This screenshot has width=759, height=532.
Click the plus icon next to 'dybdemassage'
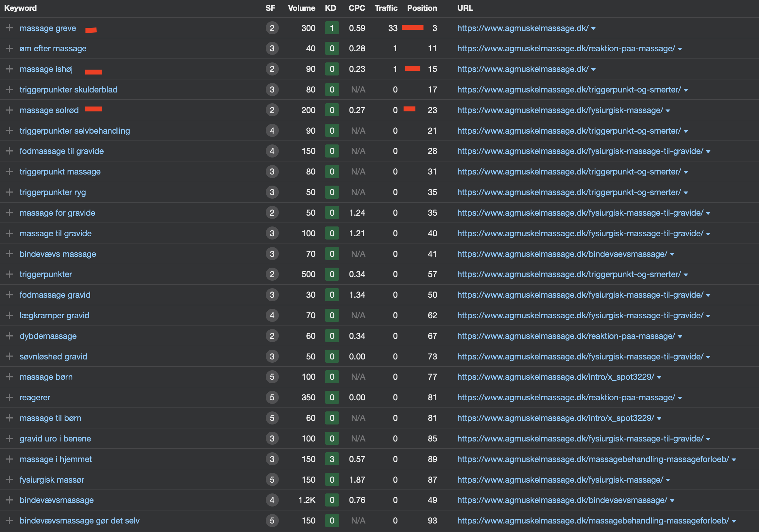click(9, 336)
